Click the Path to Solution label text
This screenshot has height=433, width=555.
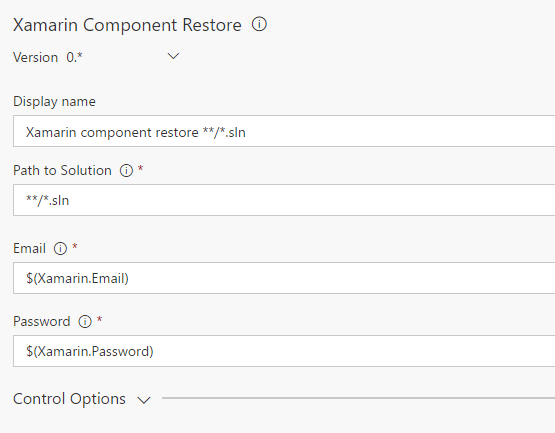[62, 170]
